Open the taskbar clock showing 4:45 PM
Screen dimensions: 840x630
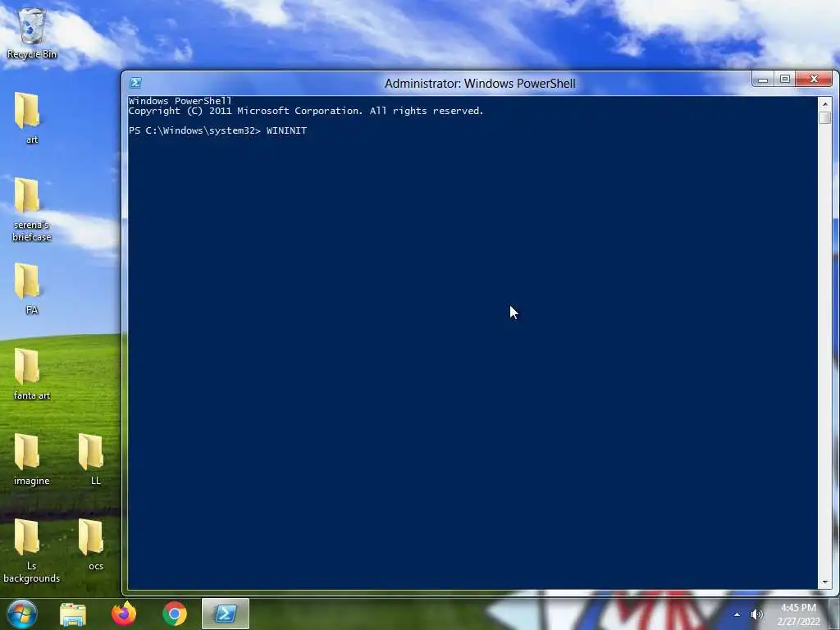tap(798, 614)
